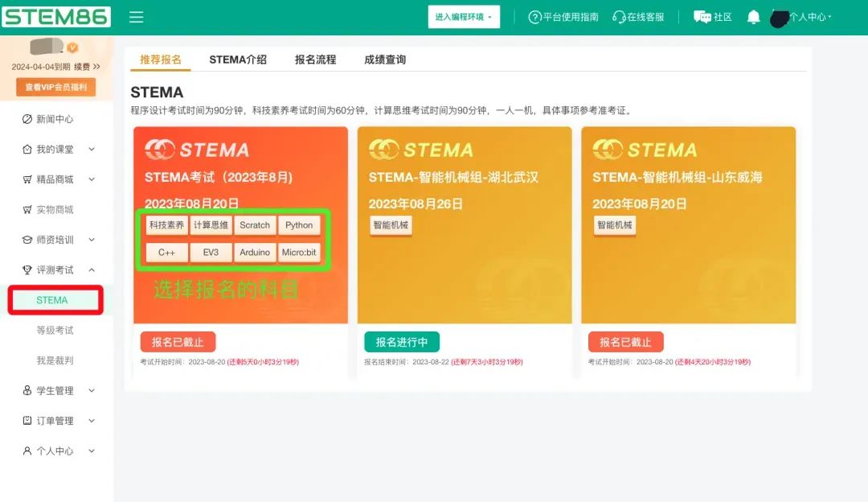The height and width of the screenshot is (502, 868).
Task: Click the 查看VIP会员福利 button
Action: pos(56,87)
